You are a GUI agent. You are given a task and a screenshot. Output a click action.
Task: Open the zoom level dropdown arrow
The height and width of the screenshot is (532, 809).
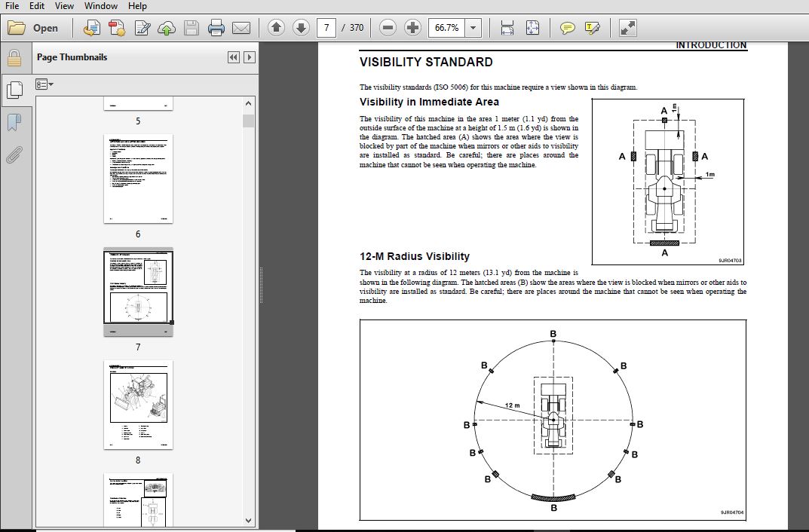(x=473, y=28)
